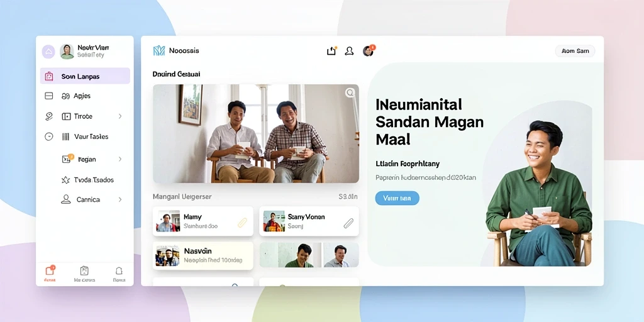Click the Sorn Lanpas pink icon
Image resolution: width=644 pixels, height=322 pixels.
point(49,76)
